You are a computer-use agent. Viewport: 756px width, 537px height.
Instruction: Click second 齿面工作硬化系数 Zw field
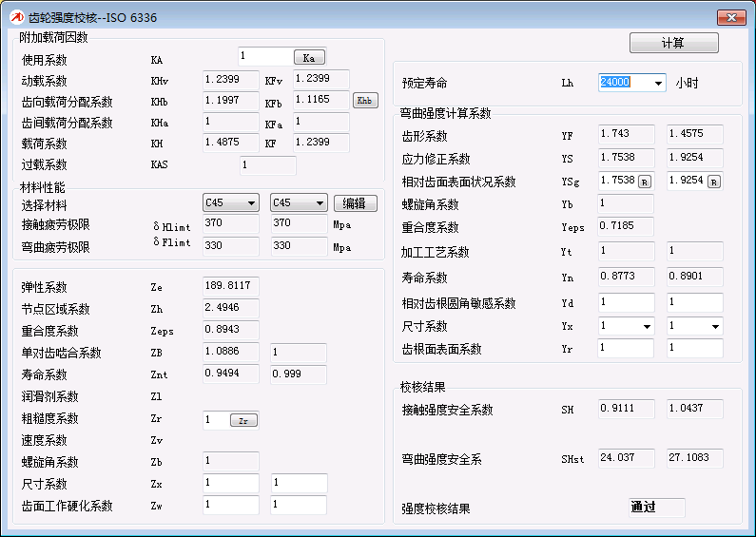pyautogui.click(x=300, y=505)
